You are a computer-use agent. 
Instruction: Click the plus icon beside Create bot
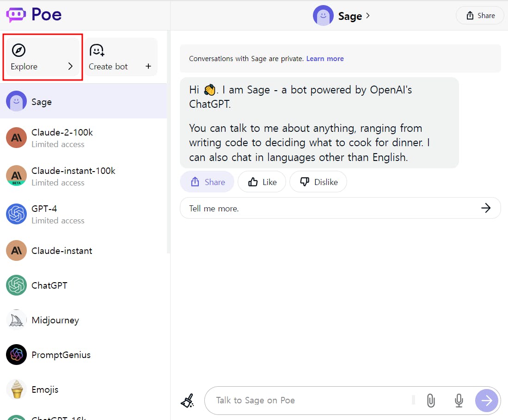(148, 66)
